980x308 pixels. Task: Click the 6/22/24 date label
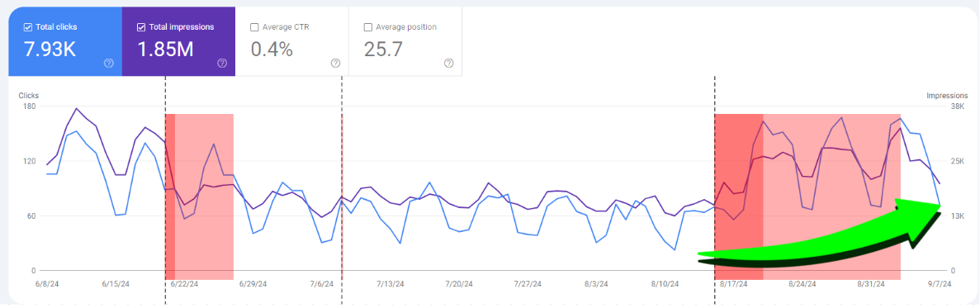coord(184,283)
